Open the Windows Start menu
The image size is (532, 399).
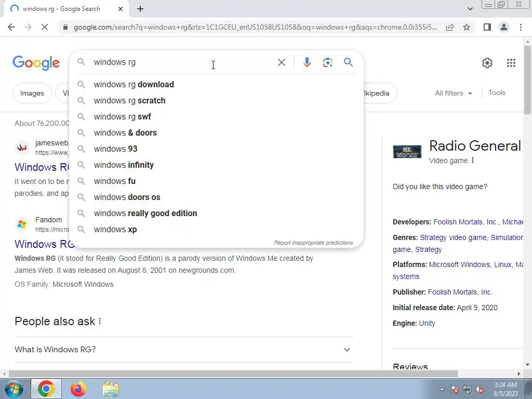(x=14, y=389)
